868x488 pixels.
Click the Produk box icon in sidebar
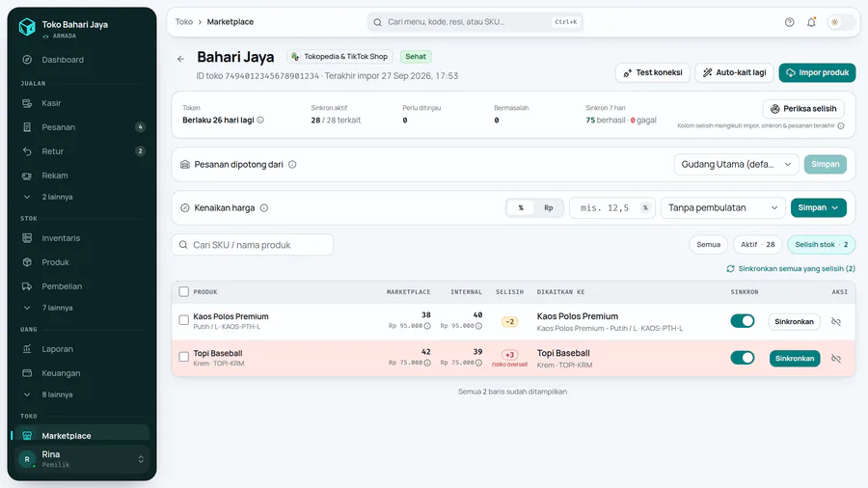(27, 262)
